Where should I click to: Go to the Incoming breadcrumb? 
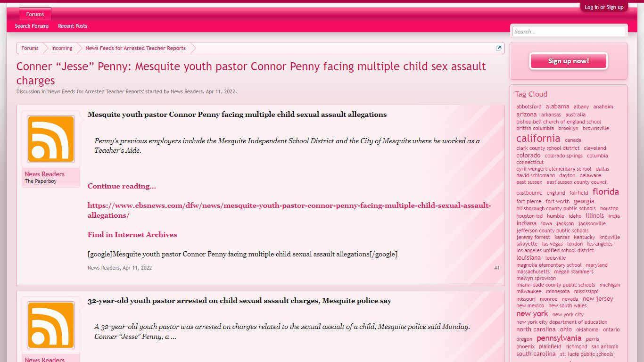coord(62,48)
